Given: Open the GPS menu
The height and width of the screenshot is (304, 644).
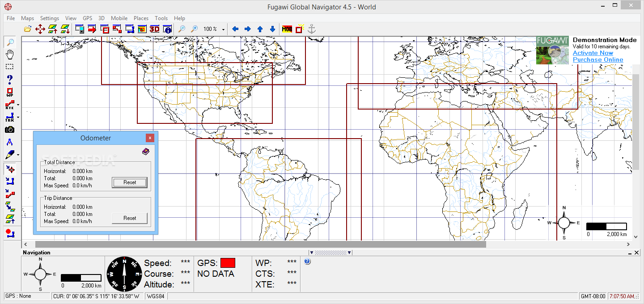Looking at the screenshot, I should (87, 18).
